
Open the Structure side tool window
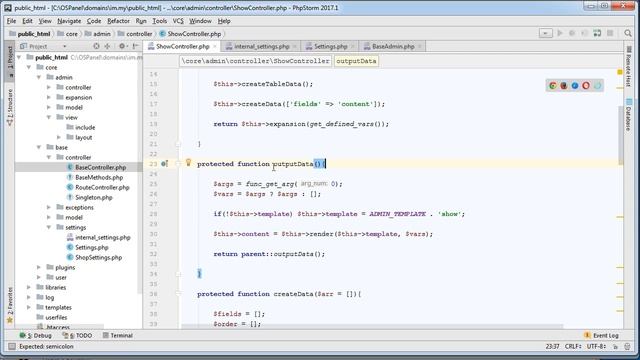[10, 107]
